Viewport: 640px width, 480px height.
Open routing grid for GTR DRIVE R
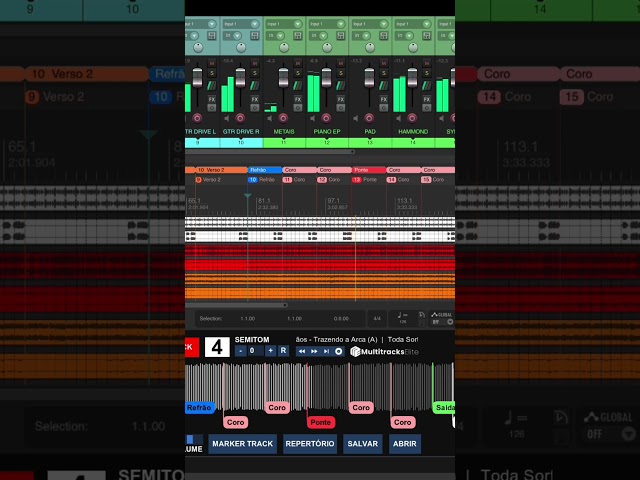255,36
